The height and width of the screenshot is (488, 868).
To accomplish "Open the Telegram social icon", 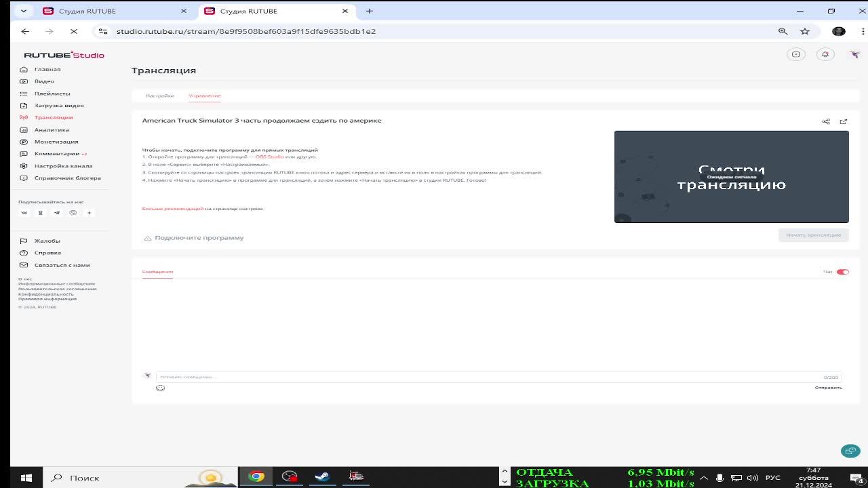I will click(x=57, y=213).
